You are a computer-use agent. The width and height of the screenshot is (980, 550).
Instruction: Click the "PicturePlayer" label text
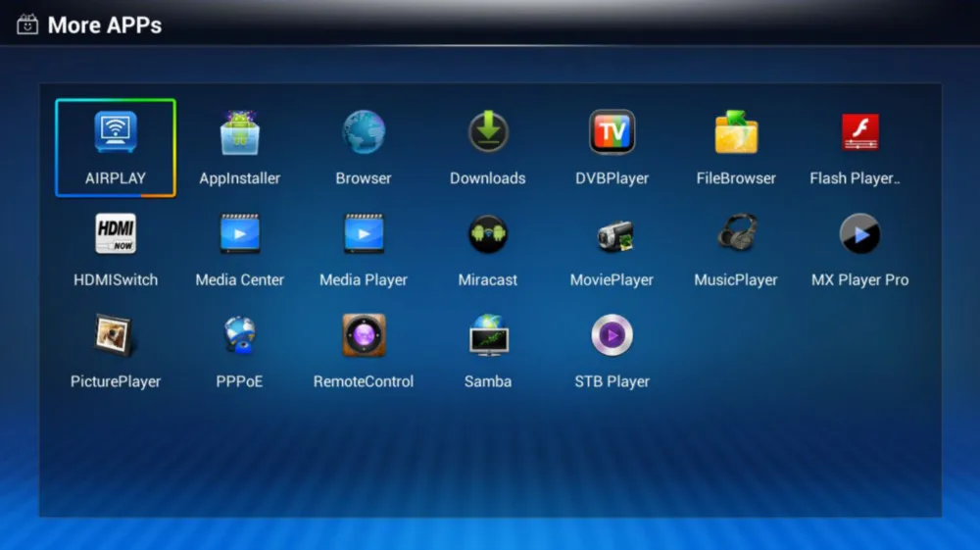(x=116, y=382)
